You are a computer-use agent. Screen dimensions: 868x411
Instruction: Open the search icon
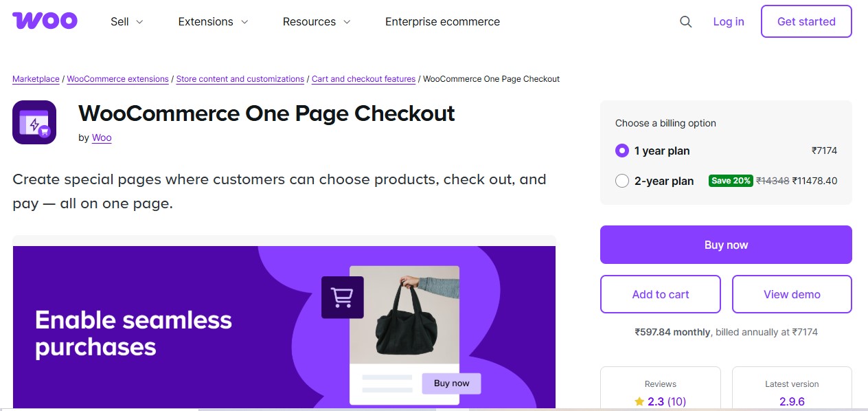[685, 21]
